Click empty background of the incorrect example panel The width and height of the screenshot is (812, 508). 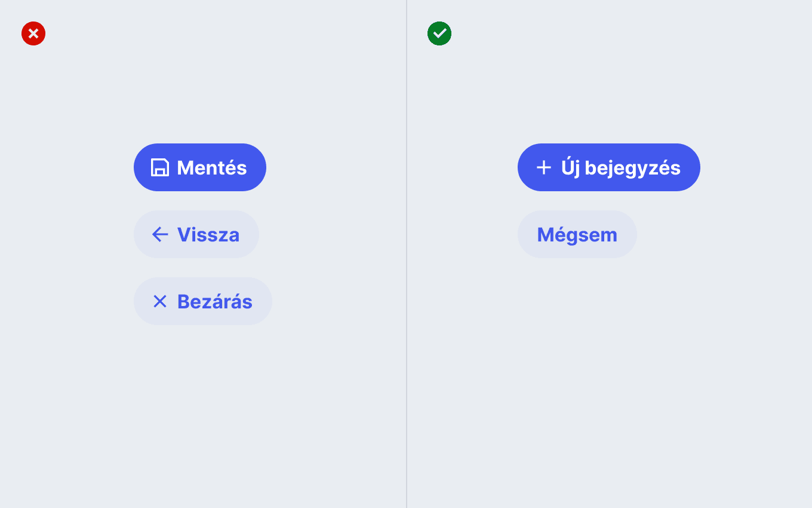point(203,418)
